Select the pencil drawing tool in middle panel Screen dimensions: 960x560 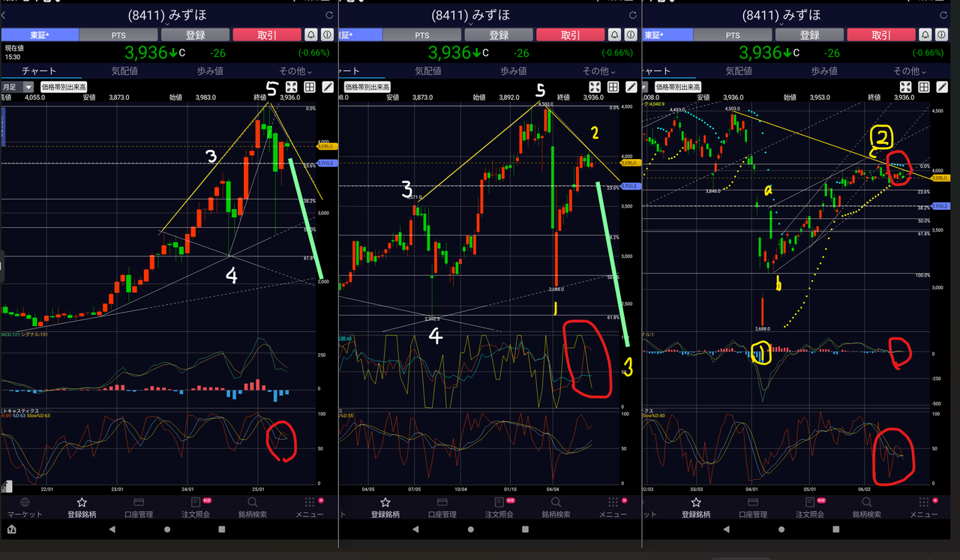[x=631, y=87]
